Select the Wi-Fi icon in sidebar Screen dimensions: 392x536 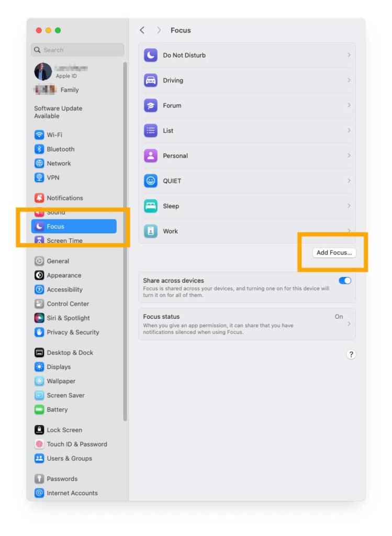[x=39, y=135]
